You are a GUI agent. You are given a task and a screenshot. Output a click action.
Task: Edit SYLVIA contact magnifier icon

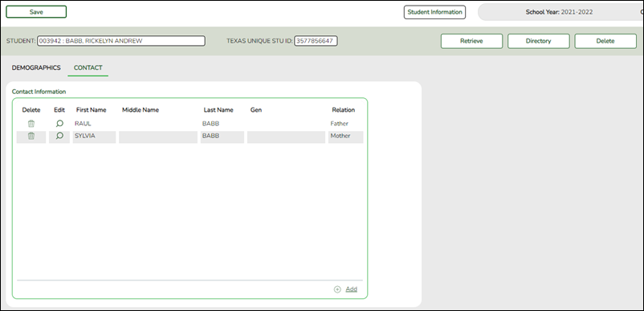pyautogui.click(x=59, y=136)
